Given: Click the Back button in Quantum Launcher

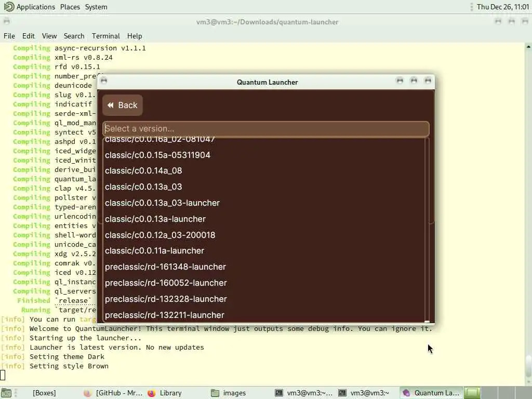Looking at the screenshot, I should 123,105.
